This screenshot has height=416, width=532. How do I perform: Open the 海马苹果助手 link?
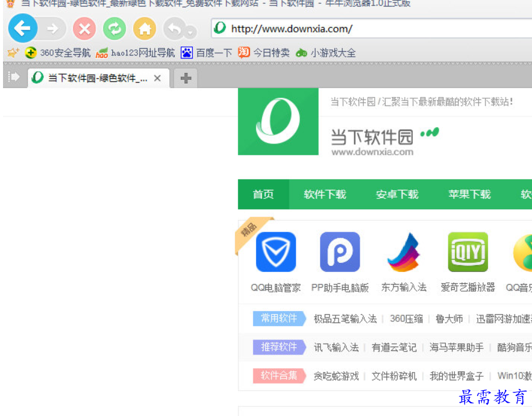(x=457, y=347)
